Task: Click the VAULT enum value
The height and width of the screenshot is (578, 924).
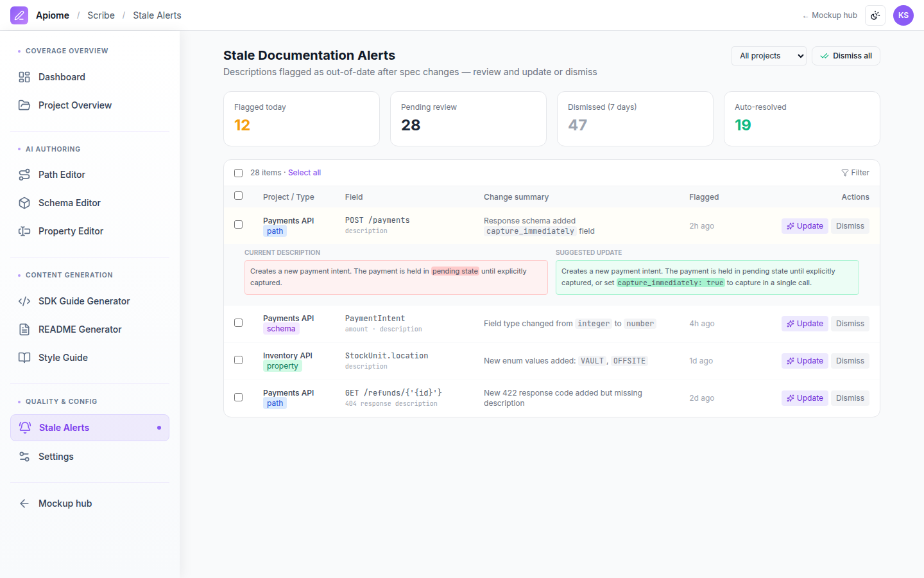Action: click(592, 361)
